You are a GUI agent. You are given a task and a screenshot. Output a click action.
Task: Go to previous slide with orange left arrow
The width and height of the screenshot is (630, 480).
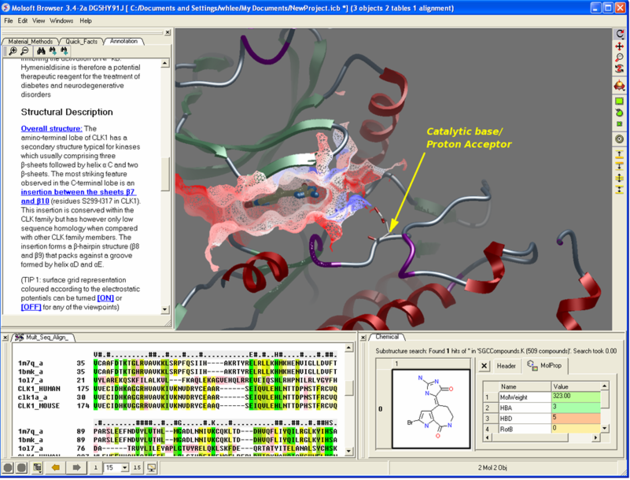(56, 468)
